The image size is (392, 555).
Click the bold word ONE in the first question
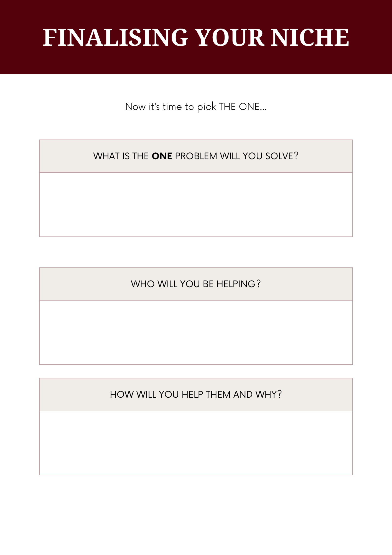click(162, 156)
